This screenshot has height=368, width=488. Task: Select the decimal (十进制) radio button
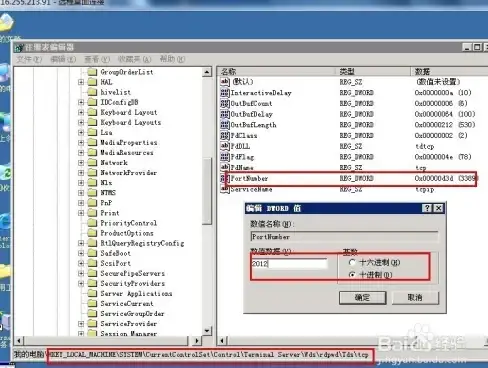click(352, 275)
